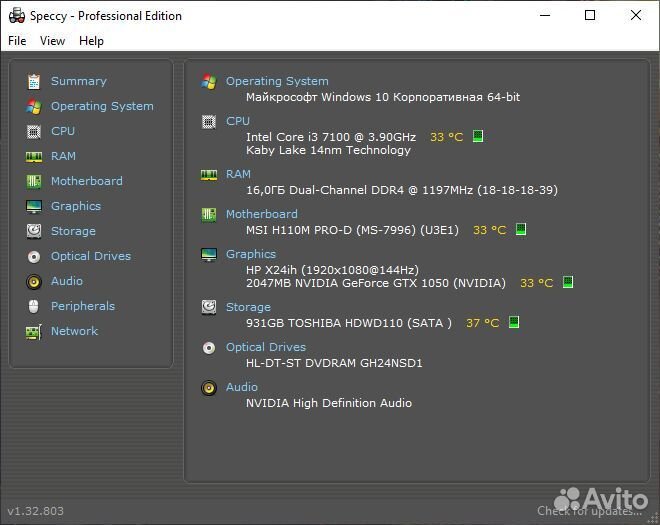Screen dimensions: 660x525
Task: Click the RAM stick icon in sidebar
Action: (34, 157)
